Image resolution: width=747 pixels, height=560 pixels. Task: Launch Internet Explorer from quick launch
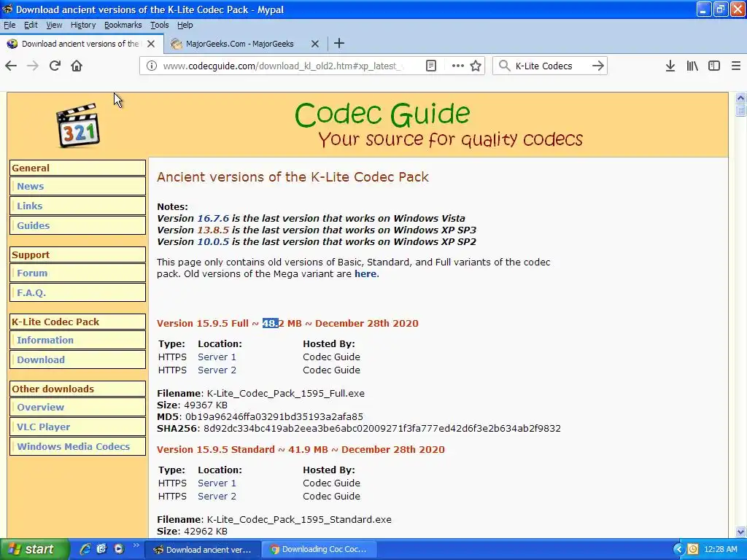(85, 549)
